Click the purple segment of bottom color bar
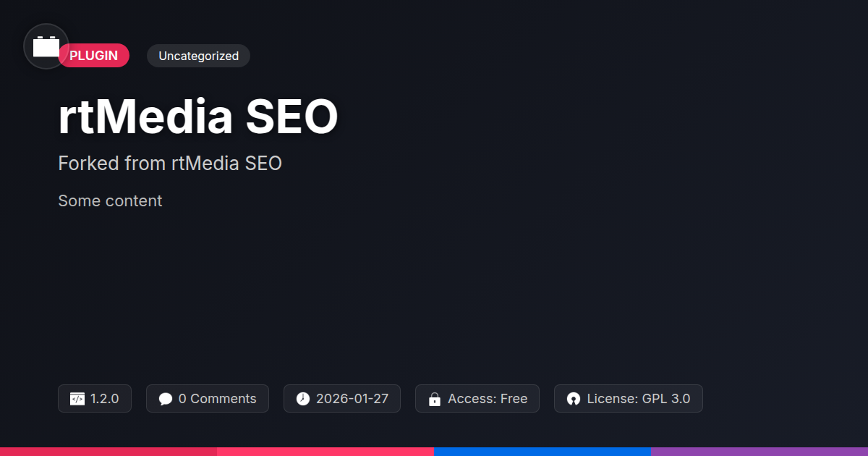The image size is (868, 456). [x=759, y=452]
